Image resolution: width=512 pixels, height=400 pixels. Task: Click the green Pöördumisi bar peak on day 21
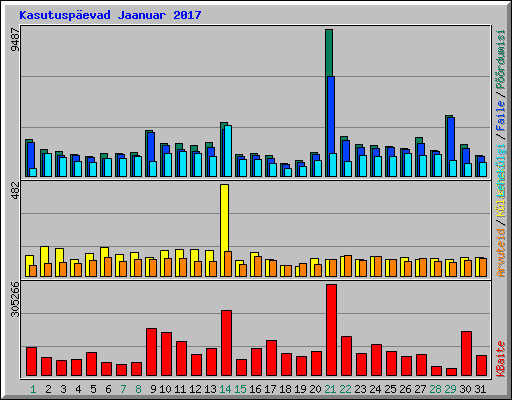point(329,53)
